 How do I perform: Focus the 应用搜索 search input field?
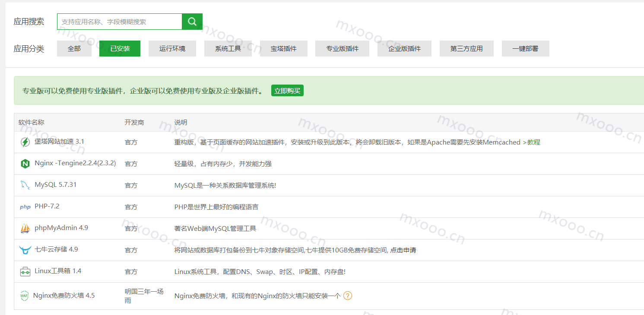pos(120,22)
